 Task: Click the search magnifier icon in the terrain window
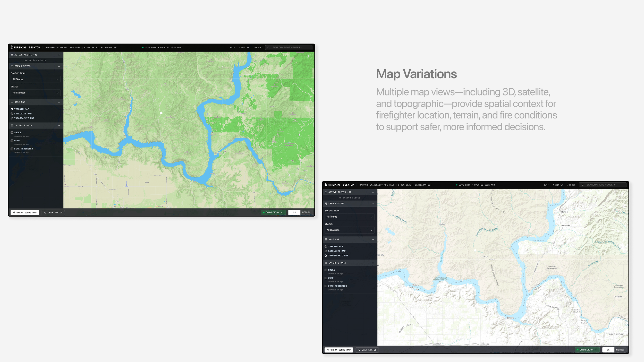pos(268,47)
